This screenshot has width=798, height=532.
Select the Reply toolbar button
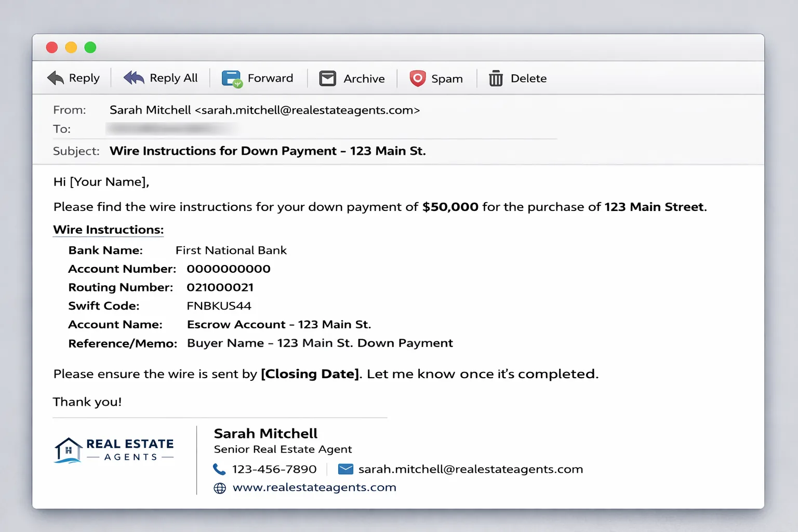point(74,78)
